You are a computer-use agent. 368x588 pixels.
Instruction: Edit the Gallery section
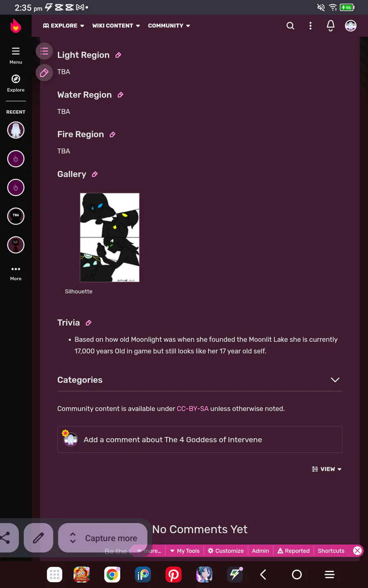tap(95, 174)
